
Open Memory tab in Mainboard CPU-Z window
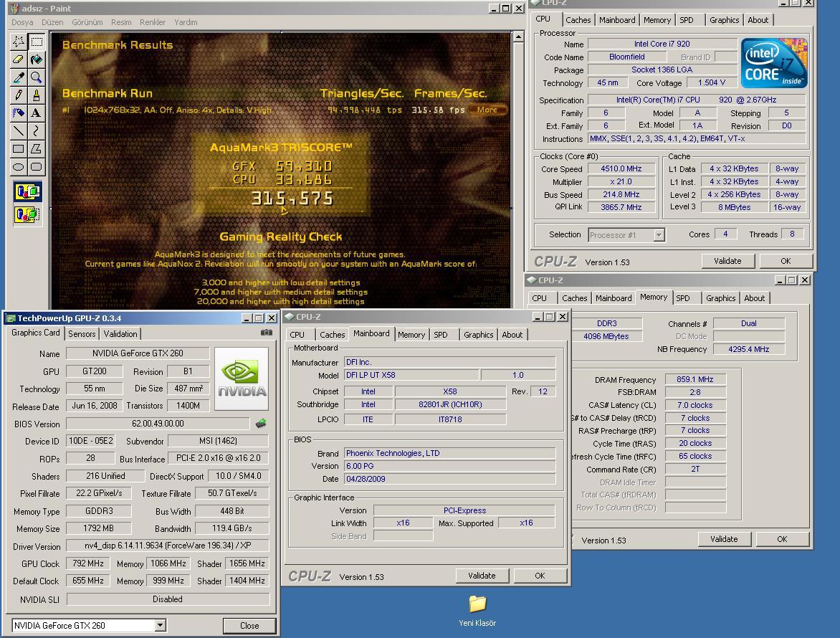tap(411, 335)
